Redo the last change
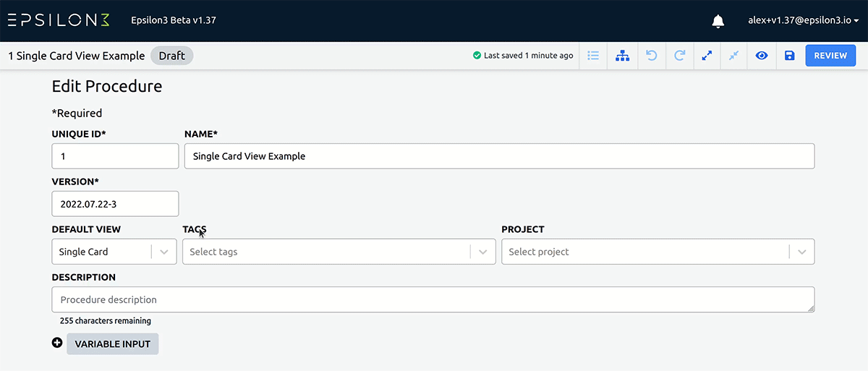This screenshot has width=868, height=371. [x=679, y=56]
